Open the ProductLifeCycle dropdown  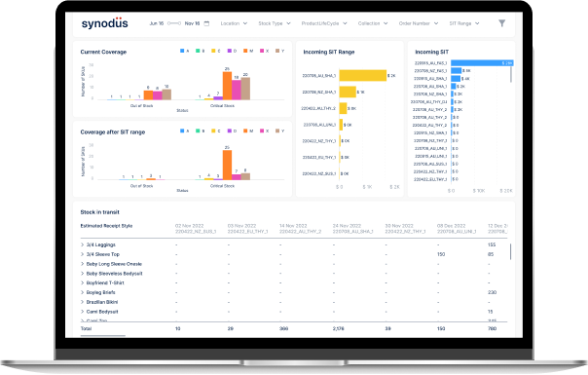pos(324,23)
